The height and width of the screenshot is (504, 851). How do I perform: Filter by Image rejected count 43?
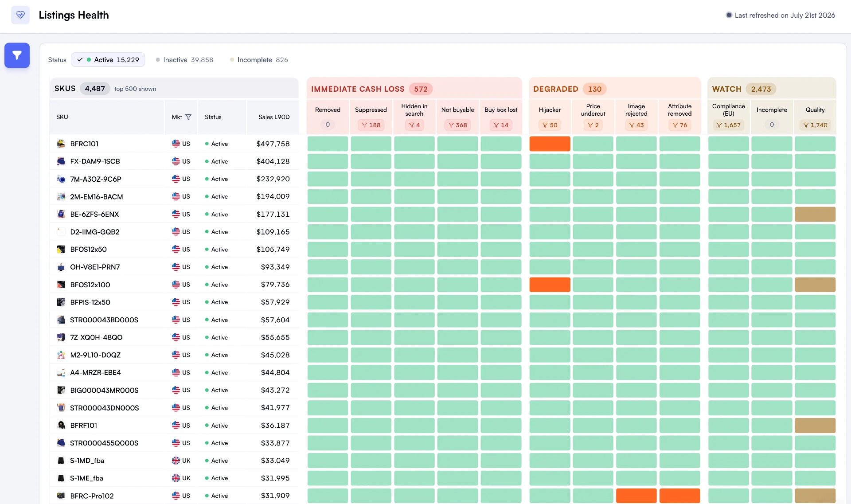[x=636, y=125]
